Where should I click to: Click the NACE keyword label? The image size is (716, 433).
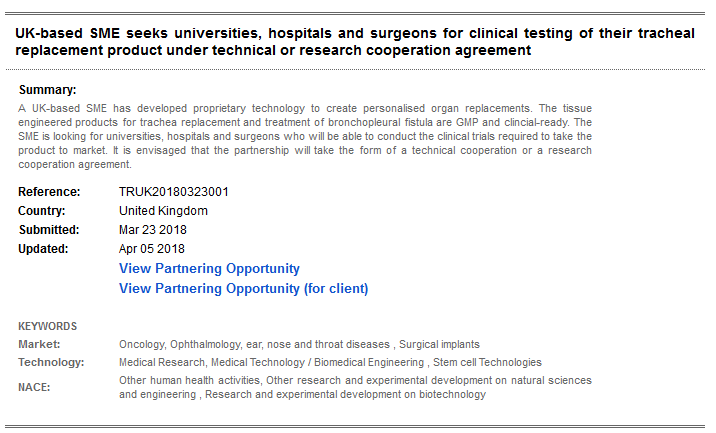[x=34, y=387]
